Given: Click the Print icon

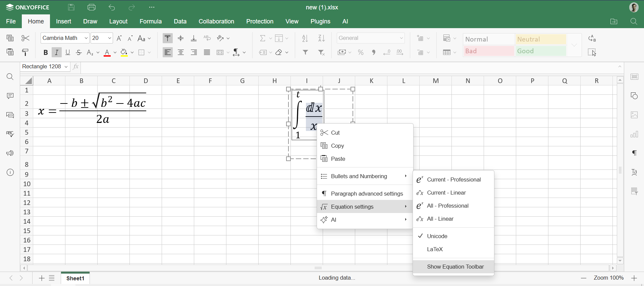Looking at the screenshot, I should [92, 7].
